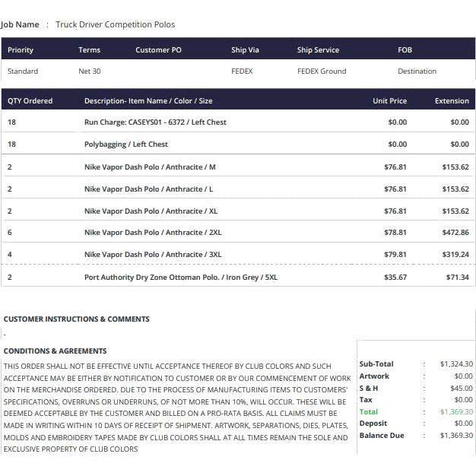Select the $79.81 unit price cell
The width and height of the screenshot is (476, 476).
point(395,255)
